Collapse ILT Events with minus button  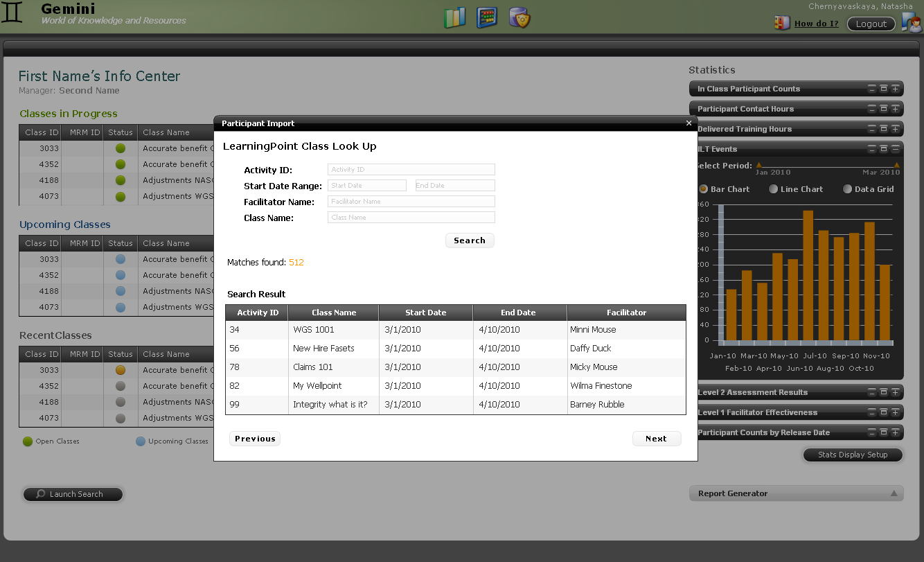[x=896, y=149]
